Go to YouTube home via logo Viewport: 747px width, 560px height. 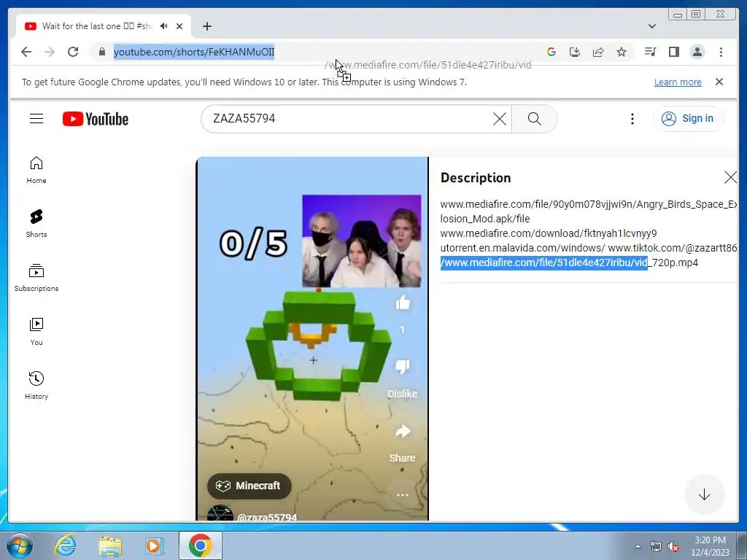[96, 119]
